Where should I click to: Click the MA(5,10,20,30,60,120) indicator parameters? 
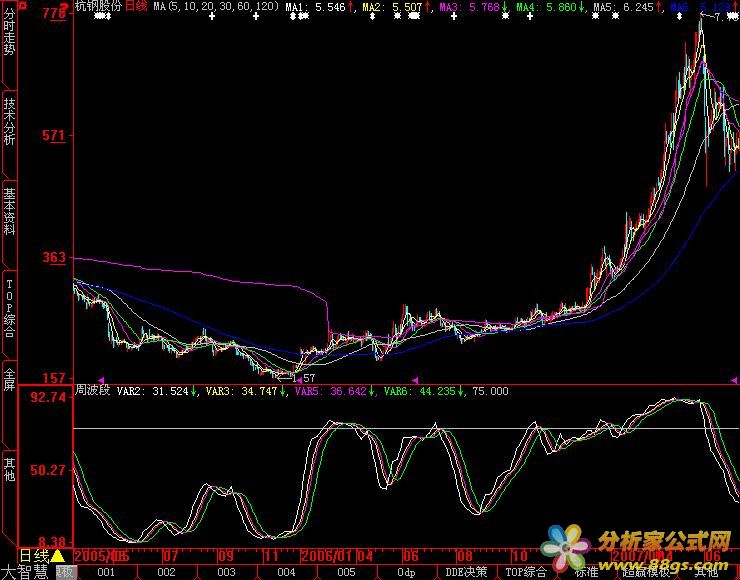pos(216,7)
